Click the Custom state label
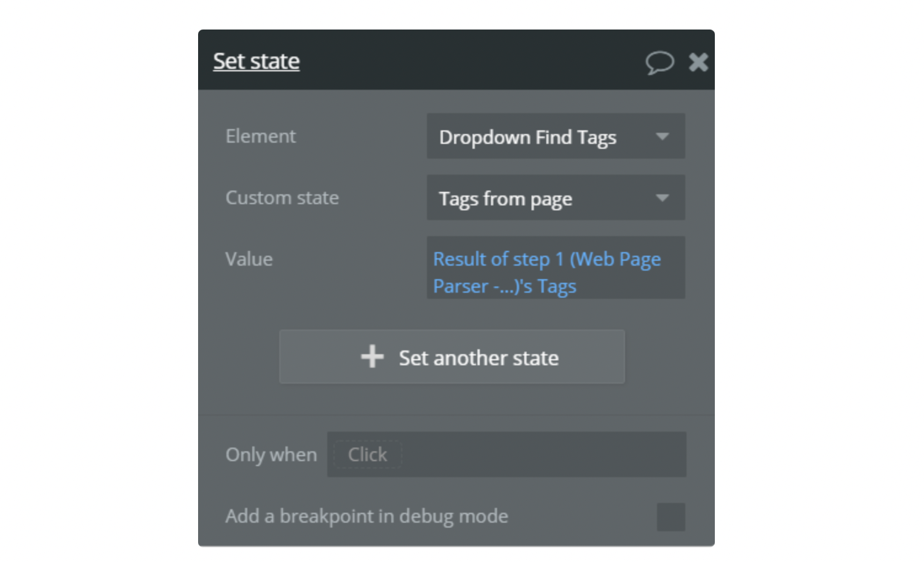Viewport: 924px width, 562px height. tap(282, 197)
